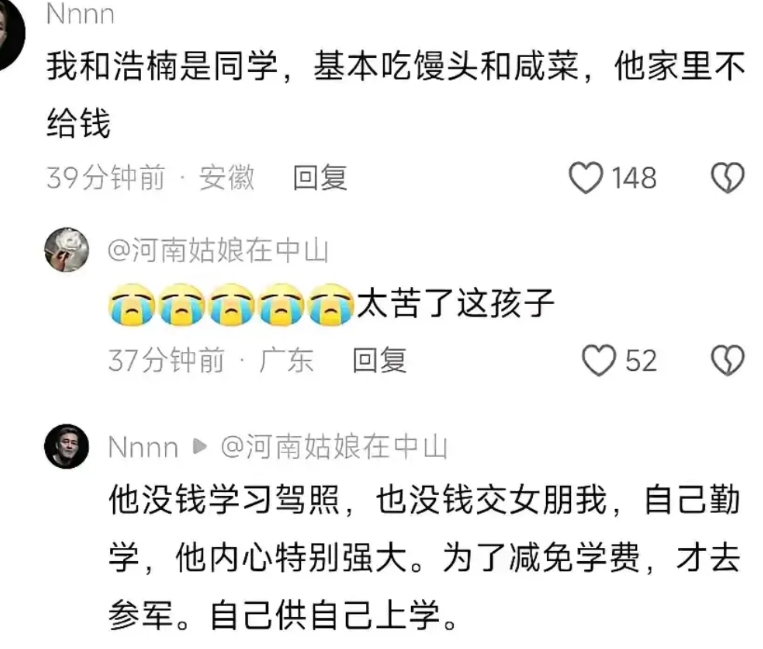Tap the 148 like count number
763x649 pixels.
[634, 178]
